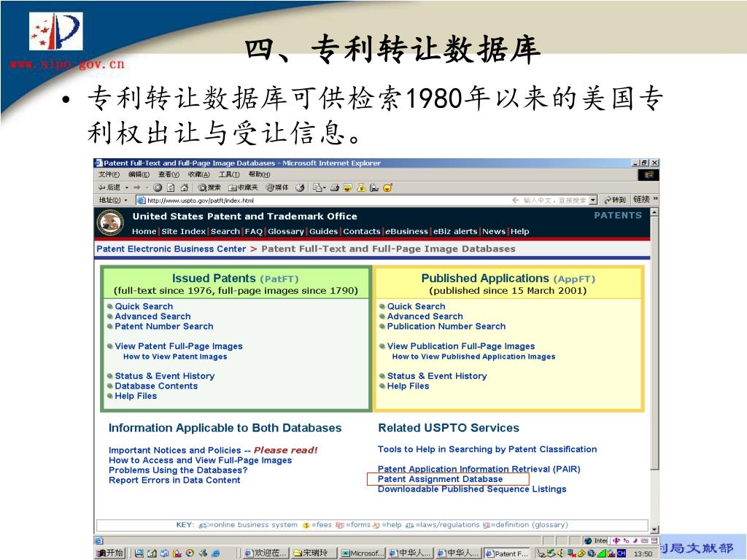Viewport: 747px width, 560px height.
Task: Click the Go (转到) button
Action: 615,200
